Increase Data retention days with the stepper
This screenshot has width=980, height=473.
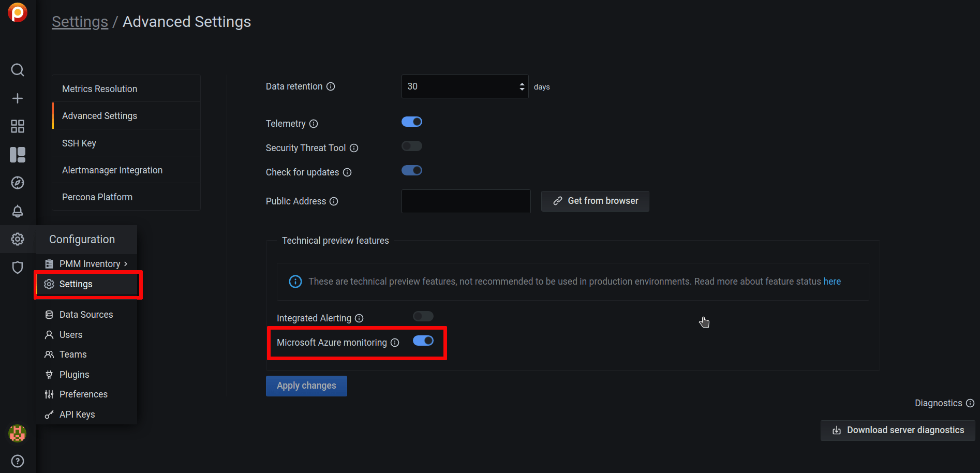522,83
